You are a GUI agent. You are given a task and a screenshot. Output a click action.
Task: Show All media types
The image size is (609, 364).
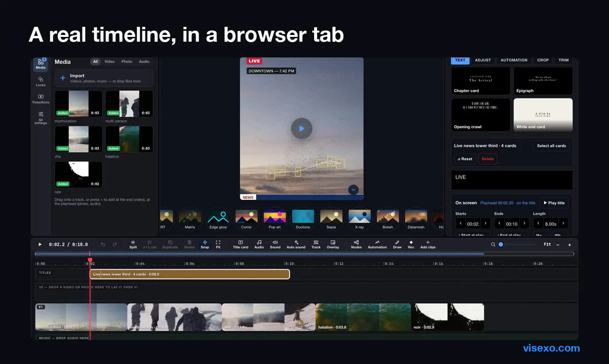[95, 61]
